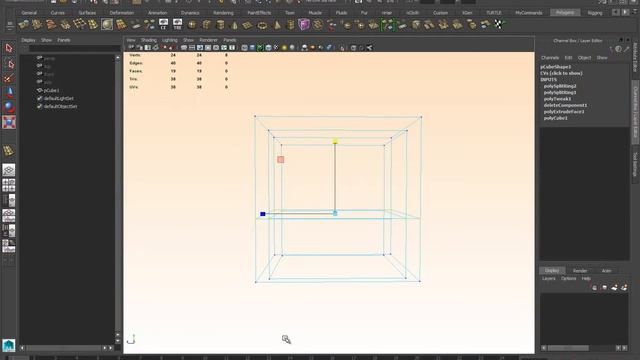The width and height of the screenshot is (640, 360).
Task: Open viewport View menu
Action: coord(131,40)
